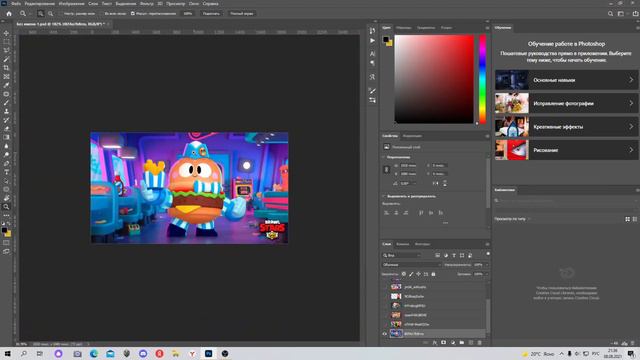Toggle 'Во всех окнах' checkbox

coord(102,13)
